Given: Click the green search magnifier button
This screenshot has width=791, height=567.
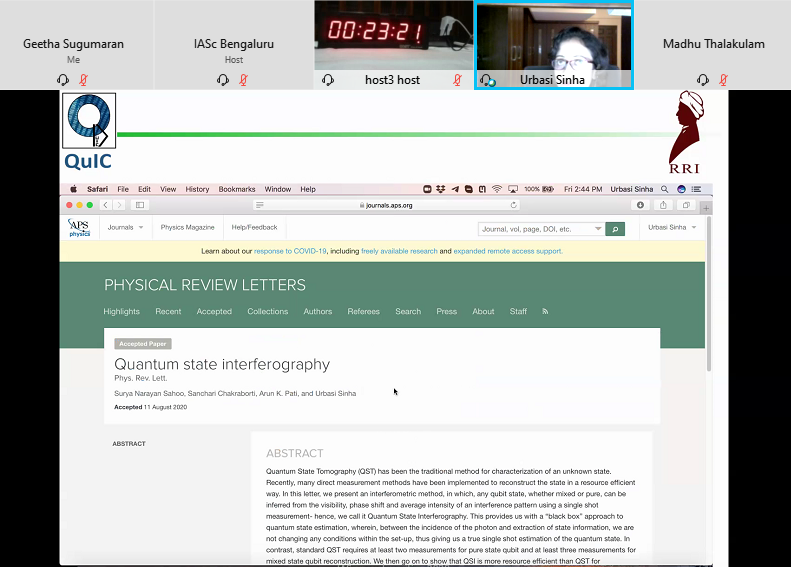Looking at the screenshot, I should click(615, 229).
